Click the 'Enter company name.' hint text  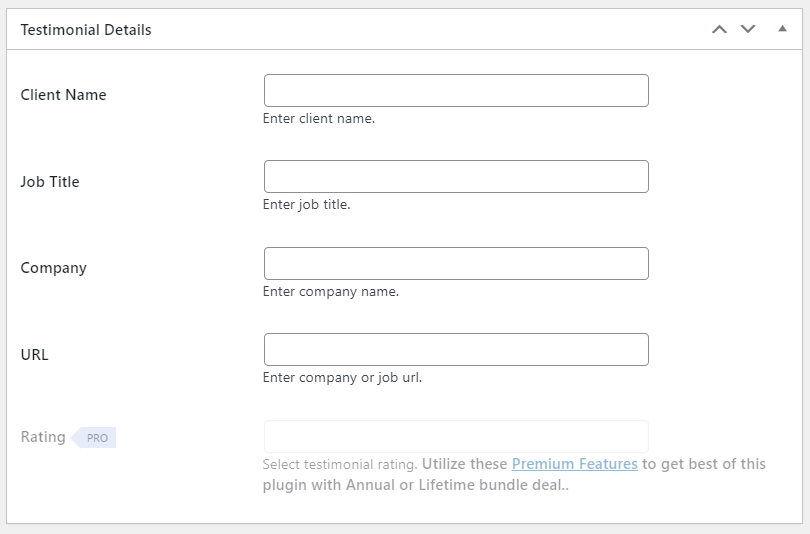click(x=331, y=291)
